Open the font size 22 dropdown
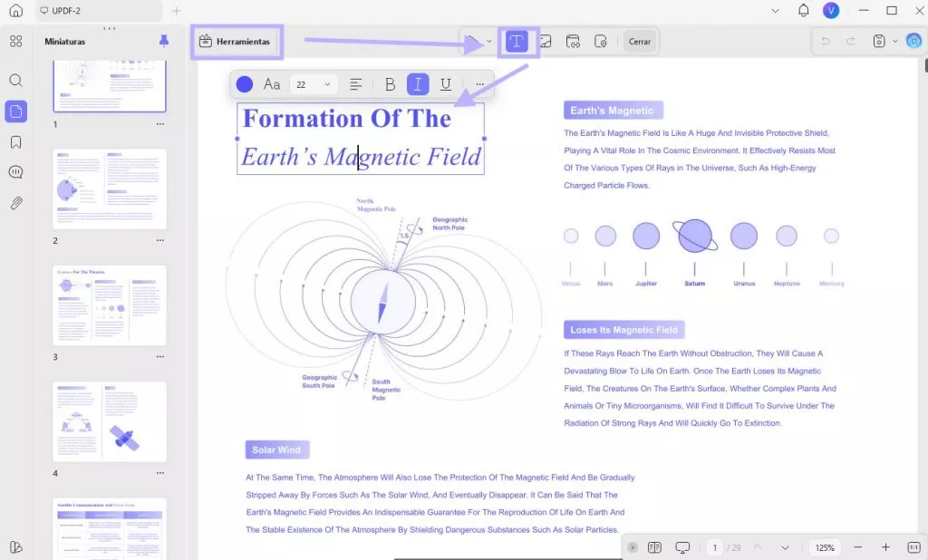The height and width of the screenshot is (560, 928). tap(314, 84)
